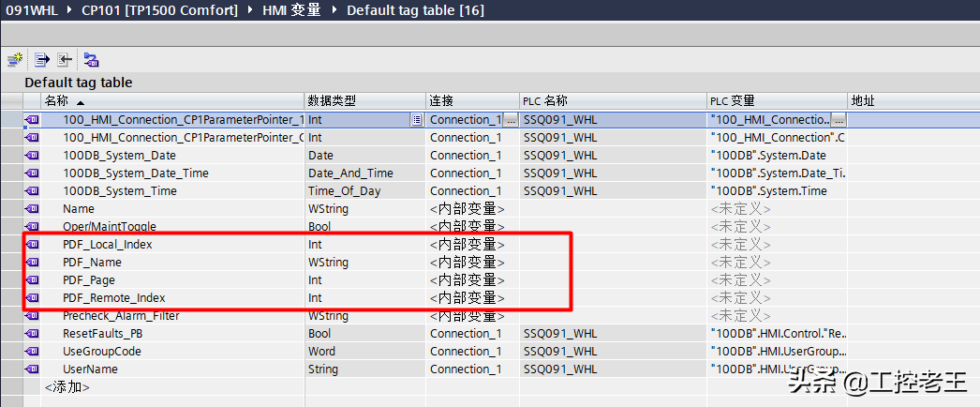Click the sort arrow in the 名称 column header

[x=80, y=102]
